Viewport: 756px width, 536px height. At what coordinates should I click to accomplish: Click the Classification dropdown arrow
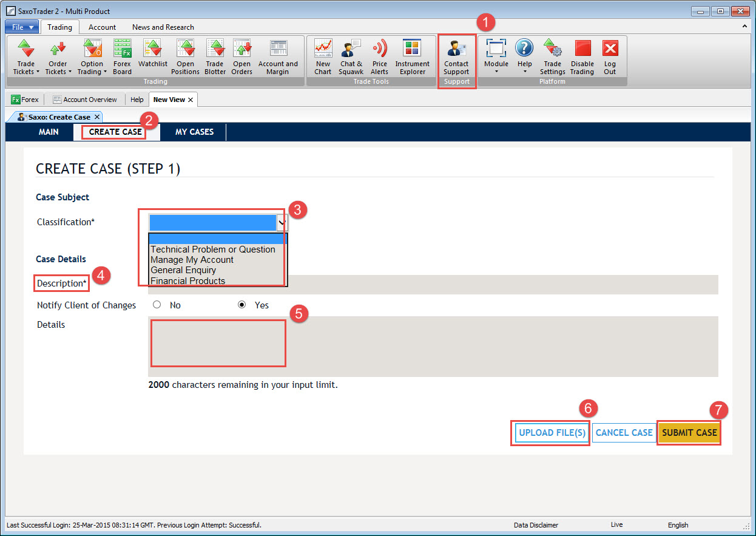(282, 223)
